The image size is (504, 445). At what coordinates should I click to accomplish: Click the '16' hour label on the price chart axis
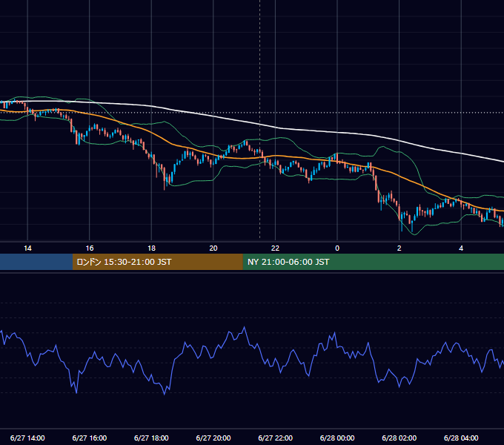click(90, 248)
